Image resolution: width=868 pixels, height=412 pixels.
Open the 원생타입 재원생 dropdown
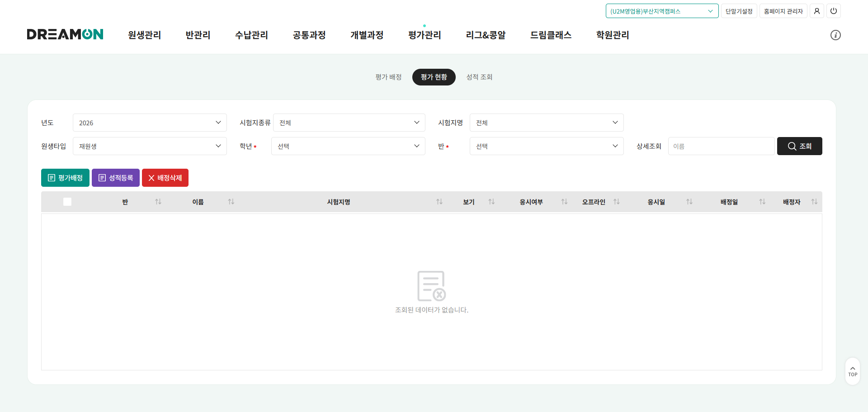pos(150,146)
